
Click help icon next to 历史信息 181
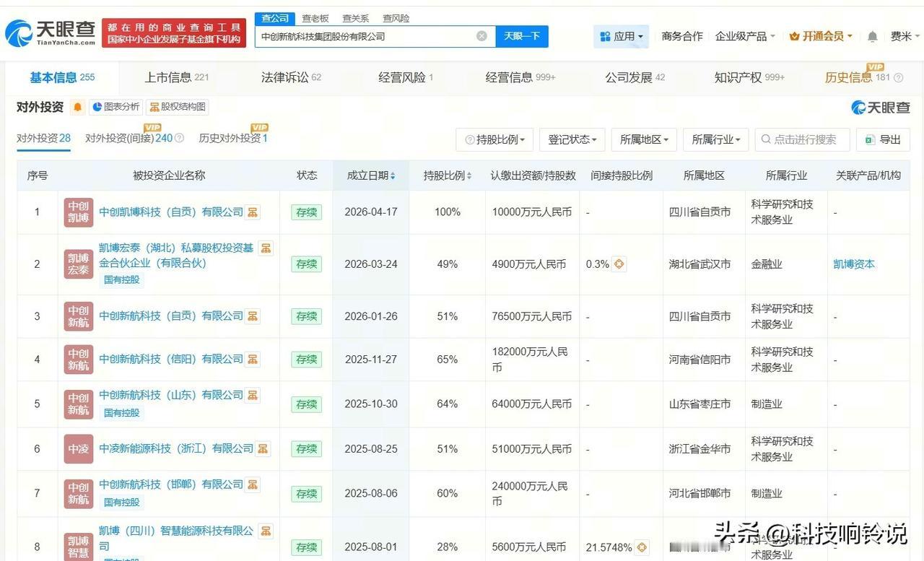pos(899,78)
